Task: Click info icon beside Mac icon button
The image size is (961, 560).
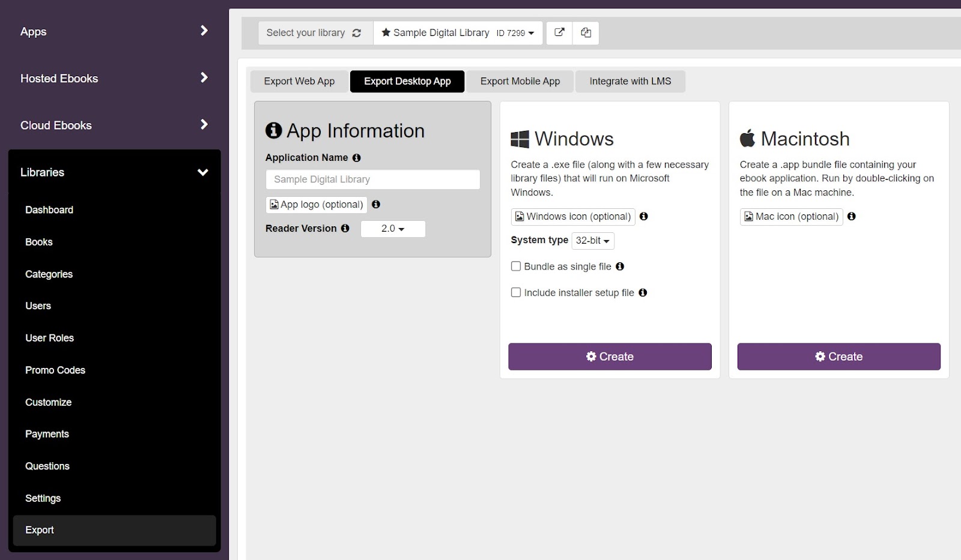Action: click(851, 217)
